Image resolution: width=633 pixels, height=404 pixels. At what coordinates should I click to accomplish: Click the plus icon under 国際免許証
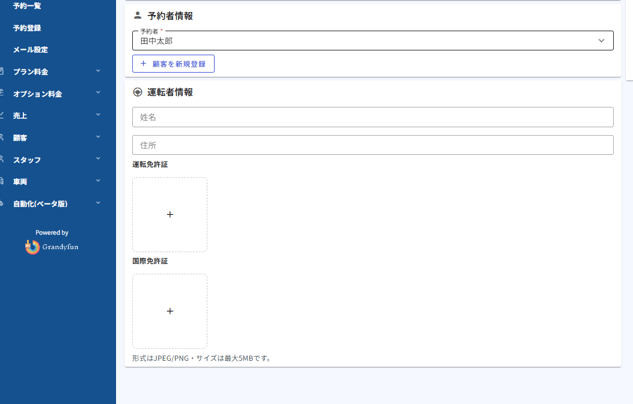170,311
